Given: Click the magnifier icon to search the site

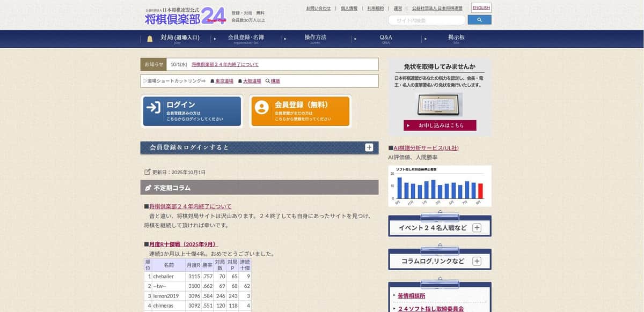Looking at the screenshot, I should coord(479,19).
